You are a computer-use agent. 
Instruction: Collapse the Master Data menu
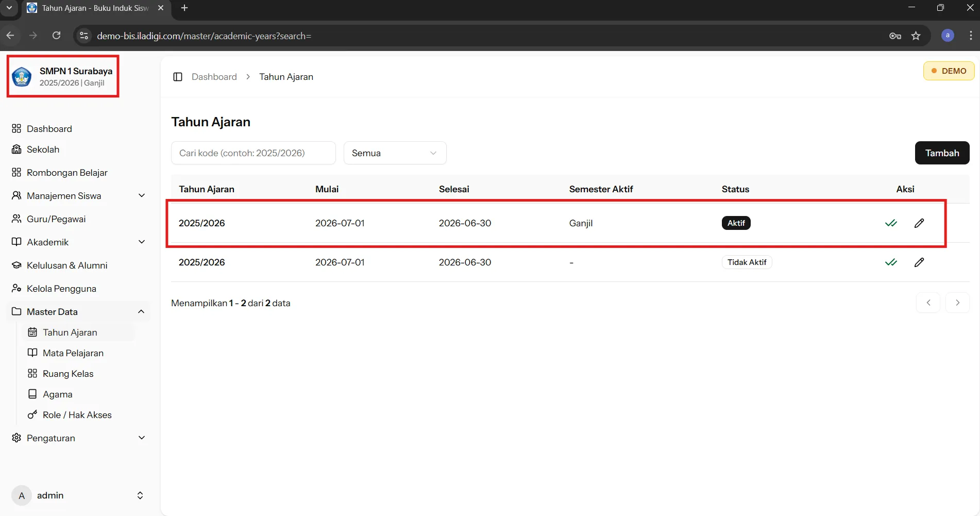78,312
